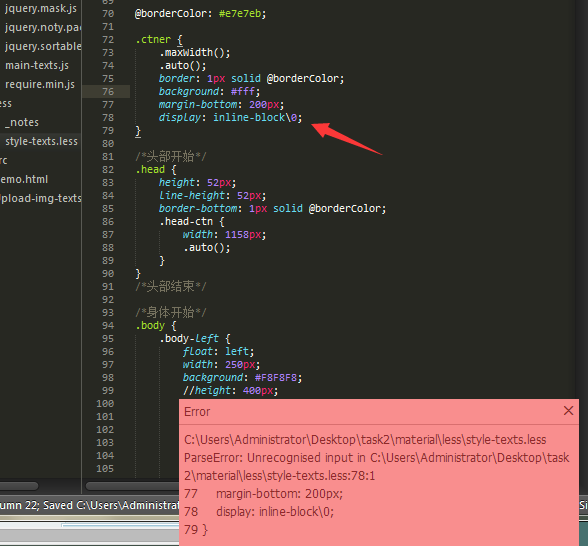Click line number 76 in gutter
The image size is (588, 546).
pyautogui.click(x=108, y=92)
